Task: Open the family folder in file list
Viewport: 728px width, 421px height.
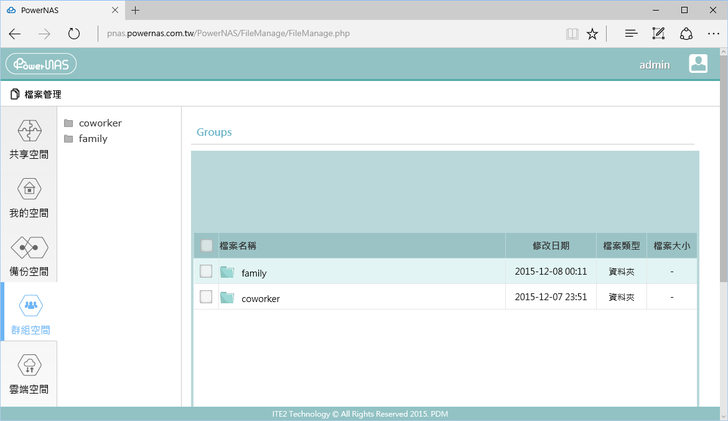Action: click(254, 273)
